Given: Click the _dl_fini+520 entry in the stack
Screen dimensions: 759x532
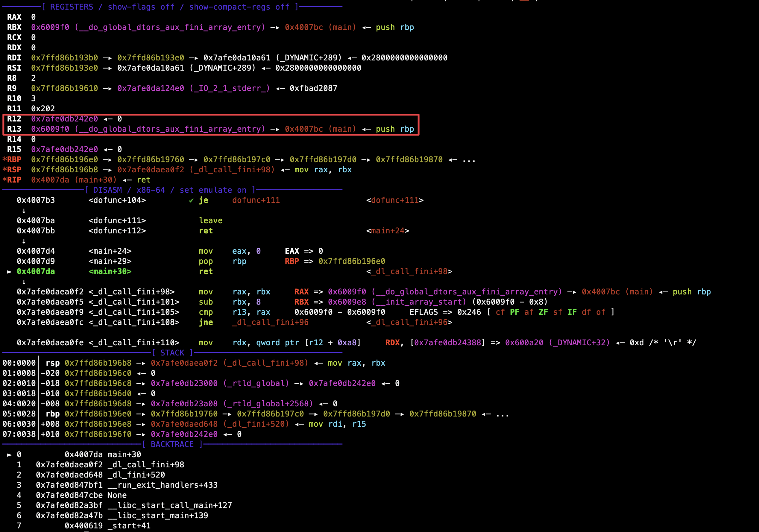Looking at the screenshot, I should click(256, 424).
